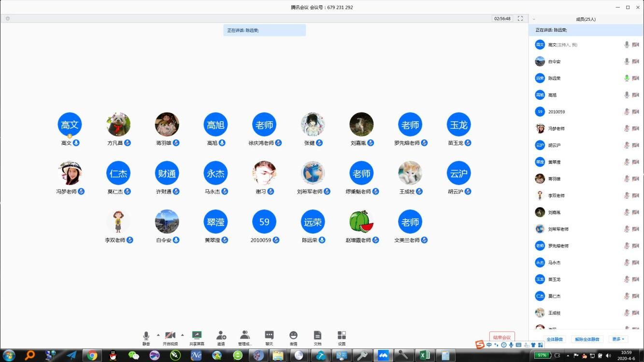The image size is (644, 362).
Task: Open the 表情 emoji reactions icon
Action: [x=293, y=335]
